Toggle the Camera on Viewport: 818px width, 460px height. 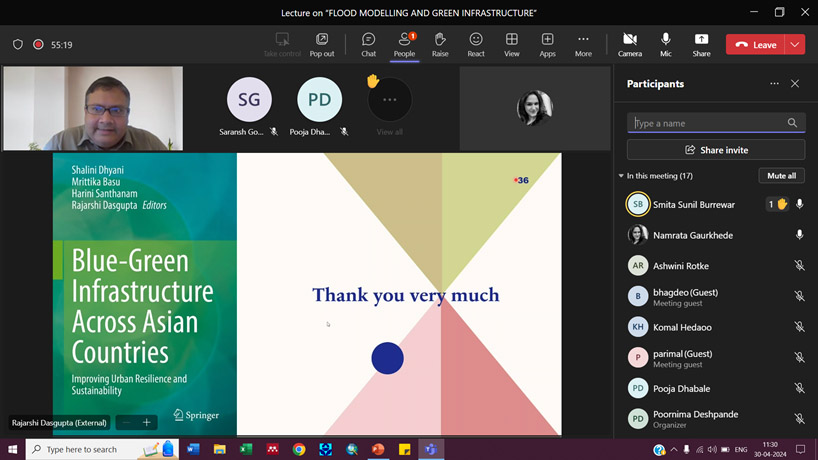point(630,44)
